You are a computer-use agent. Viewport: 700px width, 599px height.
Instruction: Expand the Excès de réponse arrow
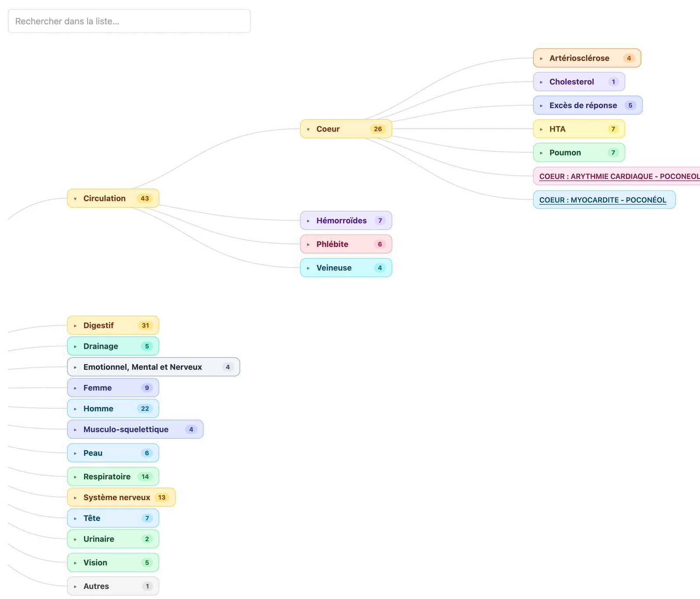coord(541,105)
